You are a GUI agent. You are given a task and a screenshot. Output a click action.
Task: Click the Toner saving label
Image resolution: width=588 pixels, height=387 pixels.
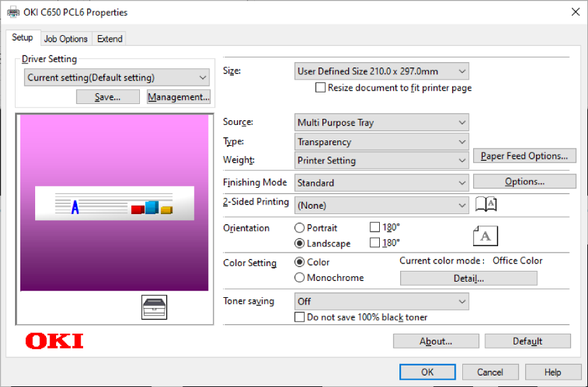point(248,301)
